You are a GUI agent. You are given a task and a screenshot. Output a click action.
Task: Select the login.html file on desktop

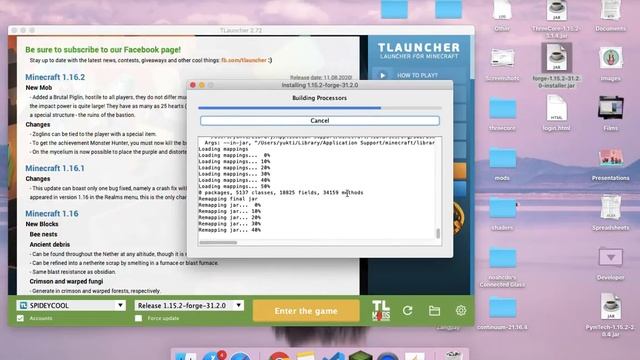click(556, 113)
